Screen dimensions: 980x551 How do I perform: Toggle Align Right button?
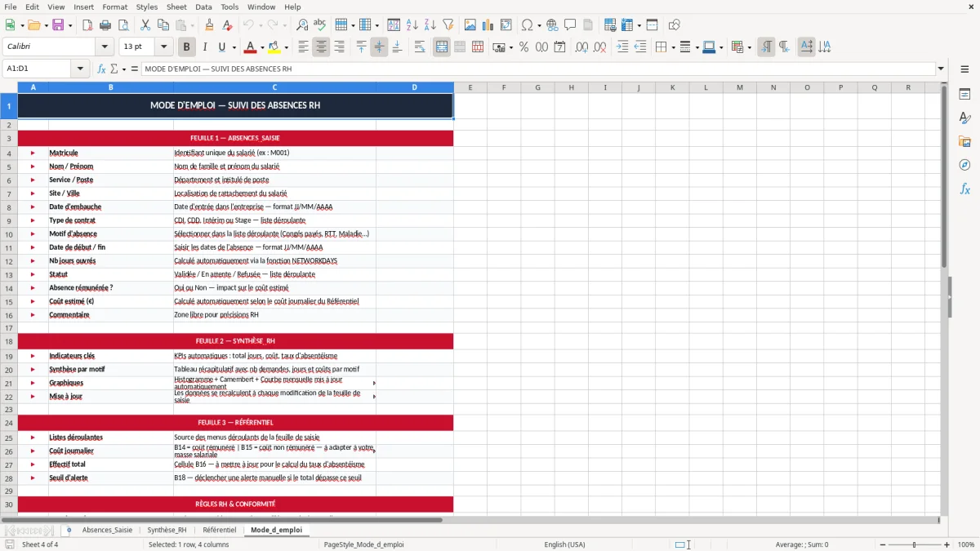click(339, 47)
